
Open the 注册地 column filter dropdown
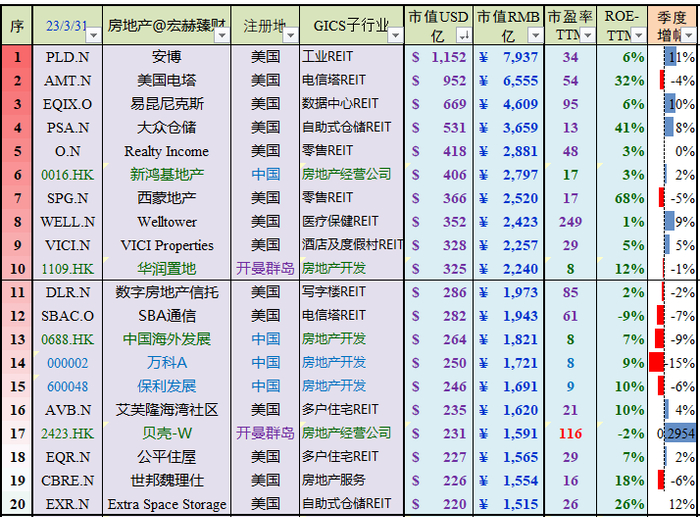click(291, 34)
